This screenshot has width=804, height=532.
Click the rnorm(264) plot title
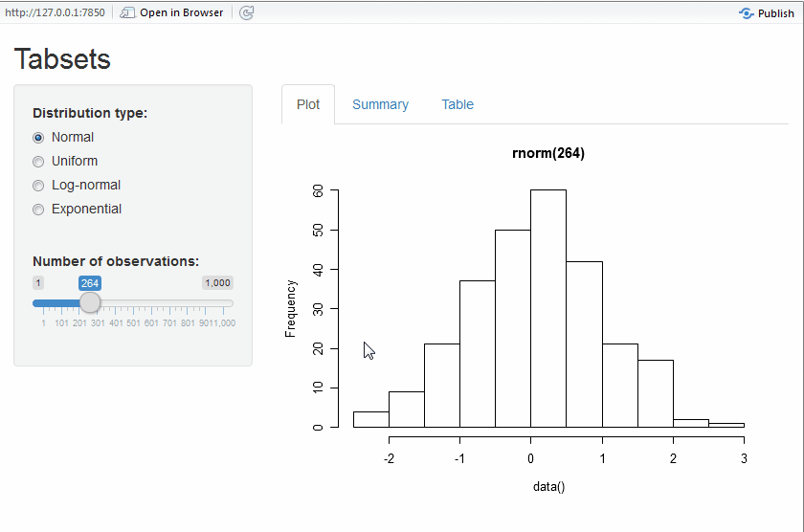[x=548, y=154]
